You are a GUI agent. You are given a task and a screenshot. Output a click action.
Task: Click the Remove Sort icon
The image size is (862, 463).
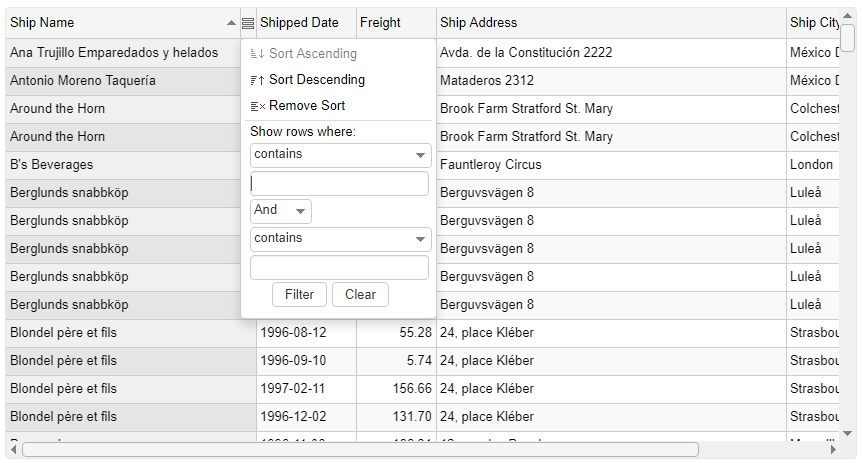pyautogui.click(x=257, y=106)
